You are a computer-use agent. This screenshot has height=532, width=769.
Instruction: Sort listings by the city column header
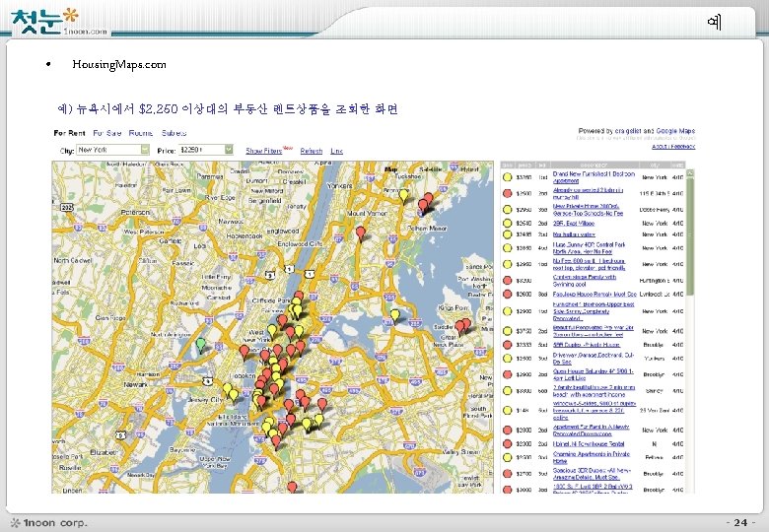point(656,166)
